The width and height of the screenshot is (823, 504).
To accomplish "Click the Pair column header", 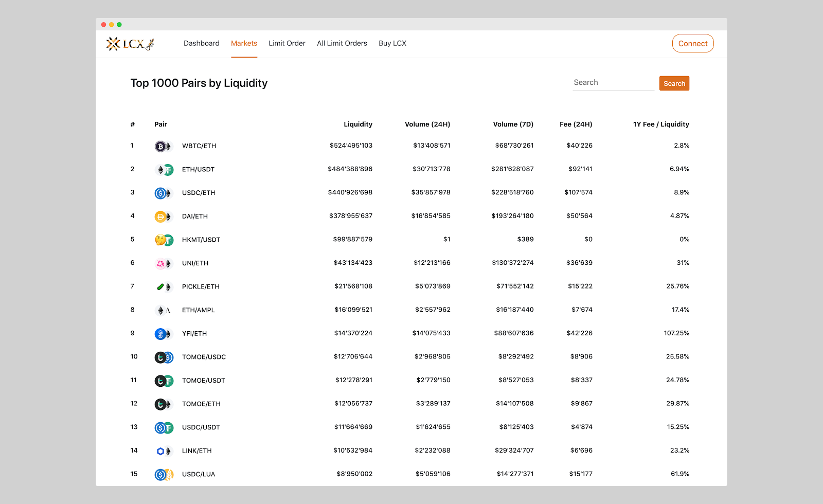I will pos(160,124).
